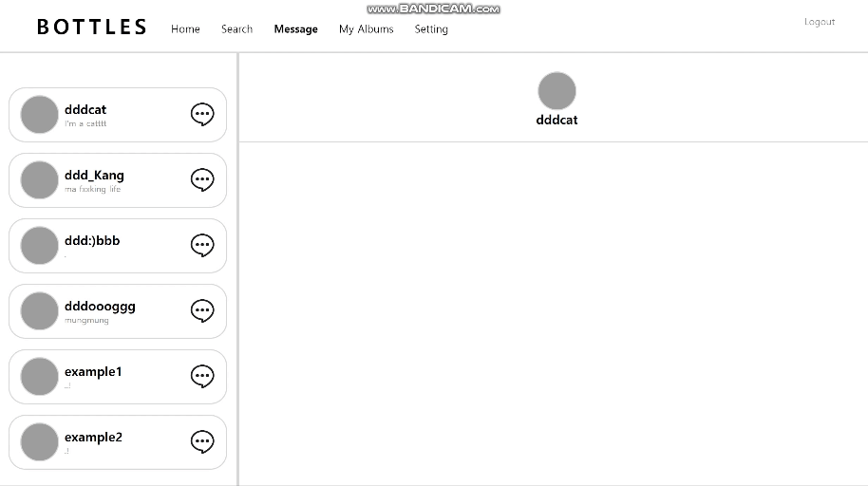Click dddoooggg's avatar circle
This screenshot has height=486, width=868.
tap(39, 310)
